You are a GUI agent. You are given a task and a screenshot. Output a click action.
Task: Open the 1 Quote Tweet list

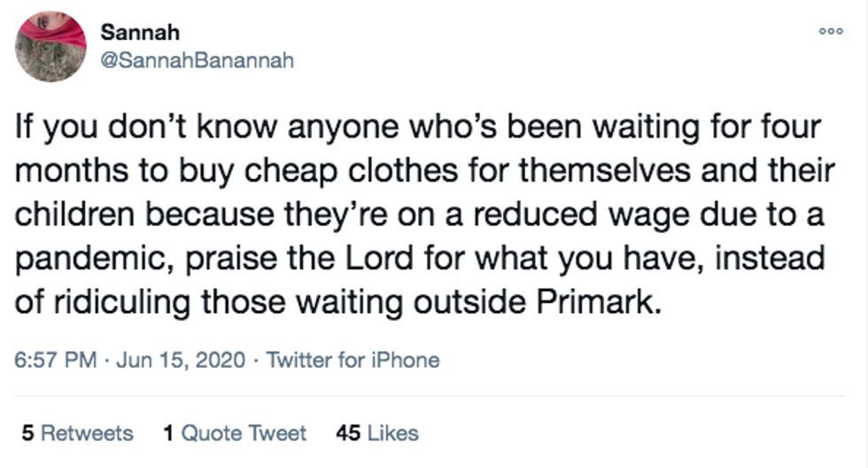coord(235,433)
